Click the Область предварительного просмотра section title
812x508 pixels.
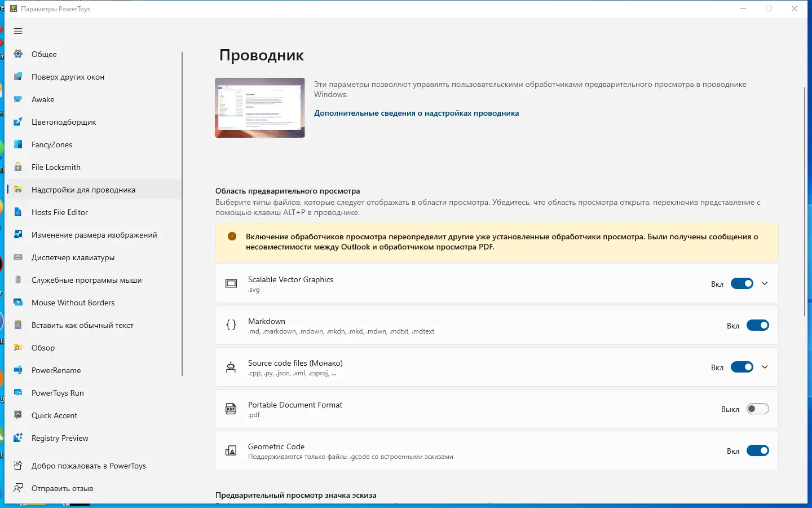click(288, 191)
